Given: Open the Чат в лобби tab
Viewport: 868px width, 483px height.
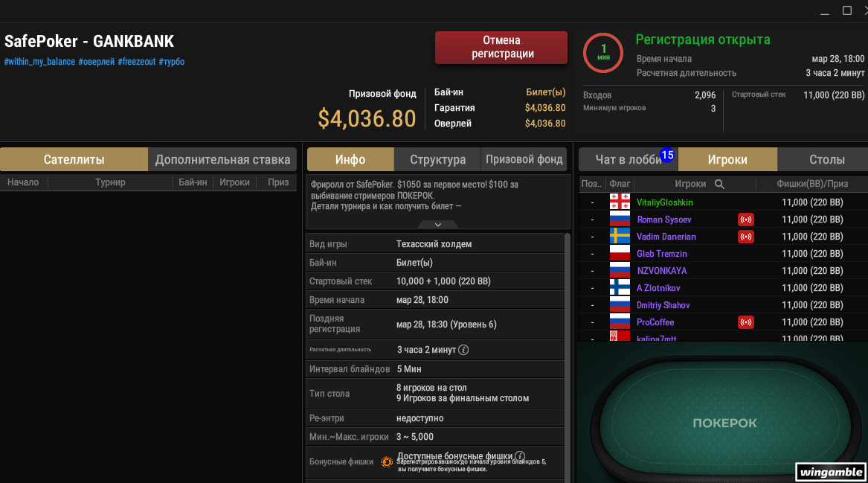Looking at the screenshot, I should click(x=629, y=159).
